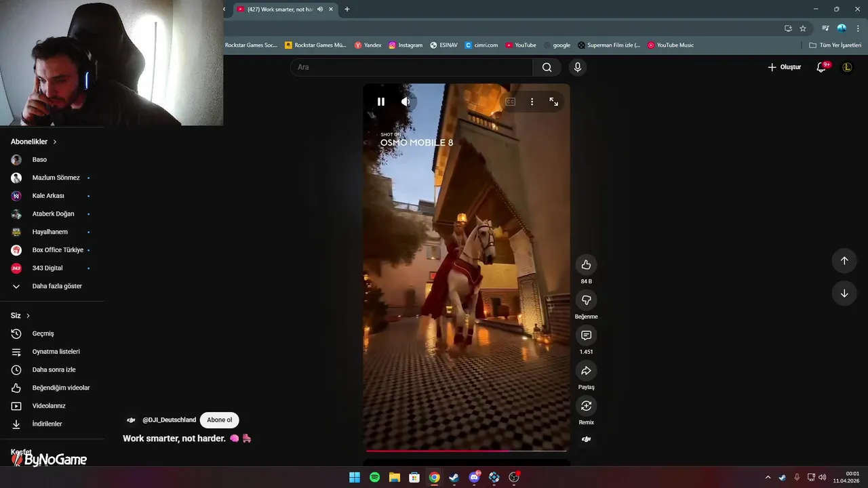Viewport: 868px width, 488px height.
Task: Open the Chrome profile avatar
Action: [842, 28]
